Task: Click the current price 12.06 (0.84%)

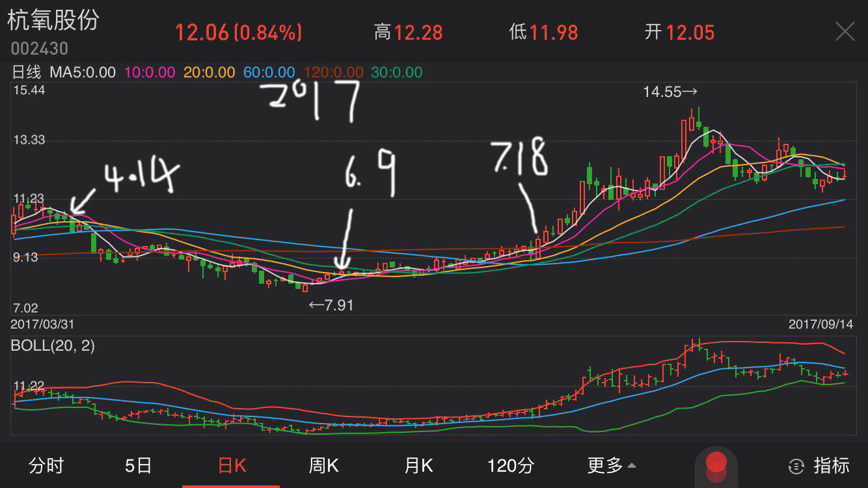Action: 239,32
